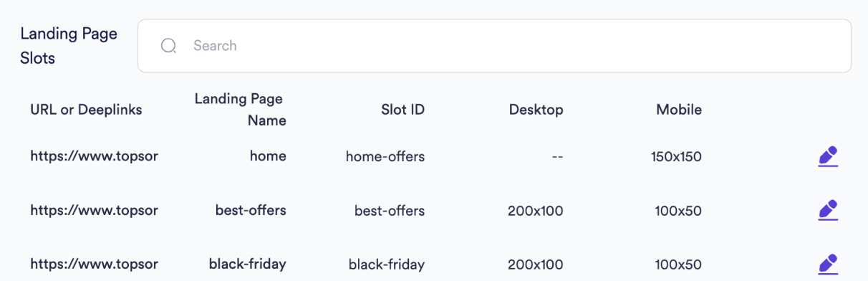The height and width of the screenshot is (281, 868).
Task: Edit the home-offers slot with pencil icon
Action: click(828, 156)
